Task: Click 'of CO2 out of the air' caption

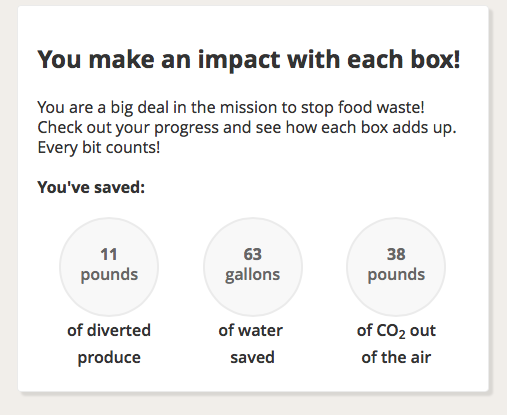Action: click(396, 344)
